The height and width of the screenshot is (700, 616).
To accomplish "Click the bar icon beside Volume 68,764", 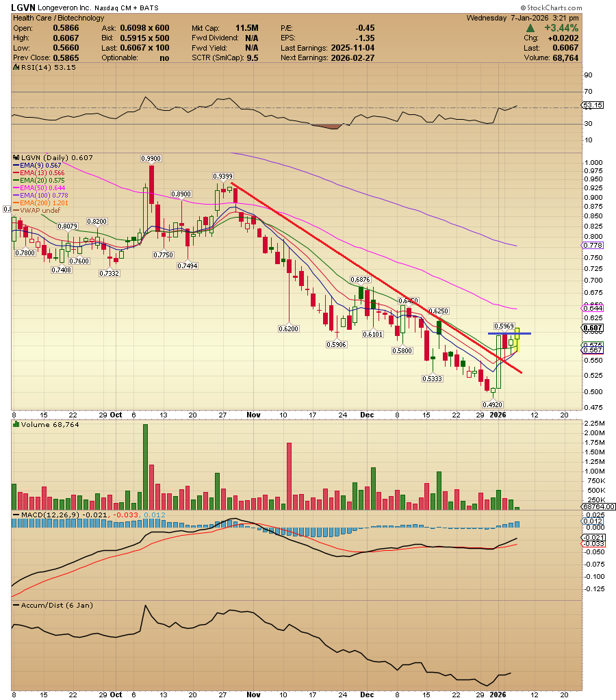I will 16,424.
